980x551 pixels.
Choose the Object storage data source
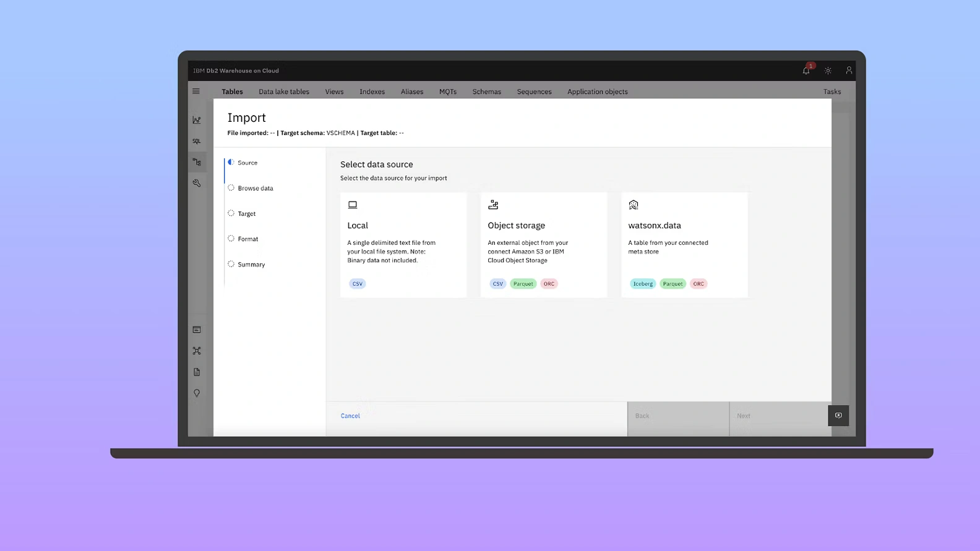click(544, 245)
